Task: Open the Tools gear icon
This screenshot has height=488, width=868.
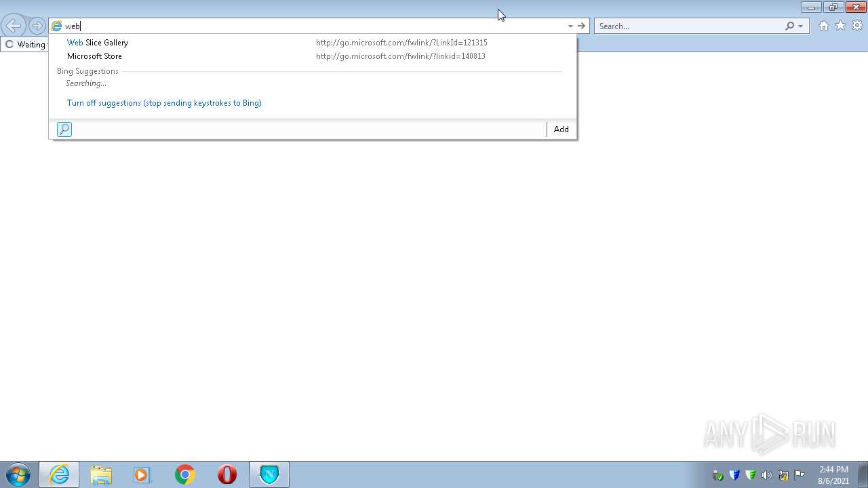Action: pos(857,26)
